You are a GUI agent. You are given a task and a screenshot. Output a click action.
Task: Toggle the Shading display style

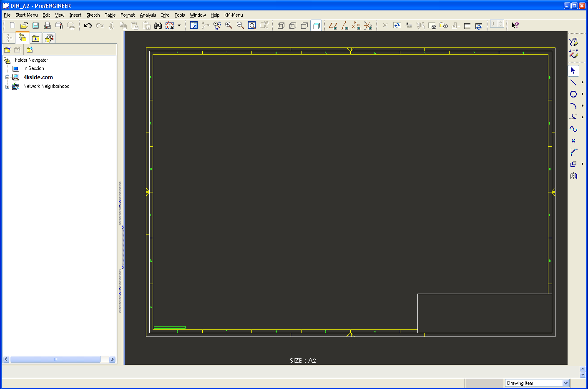pyautogui.click(x=316, y=25)
